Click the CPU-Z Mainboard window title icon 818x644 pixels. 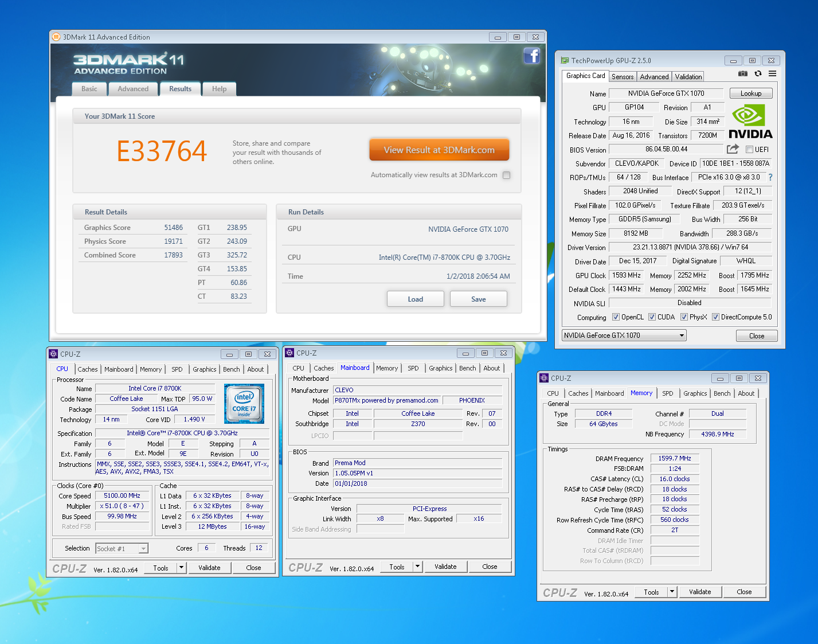[290, 353]
